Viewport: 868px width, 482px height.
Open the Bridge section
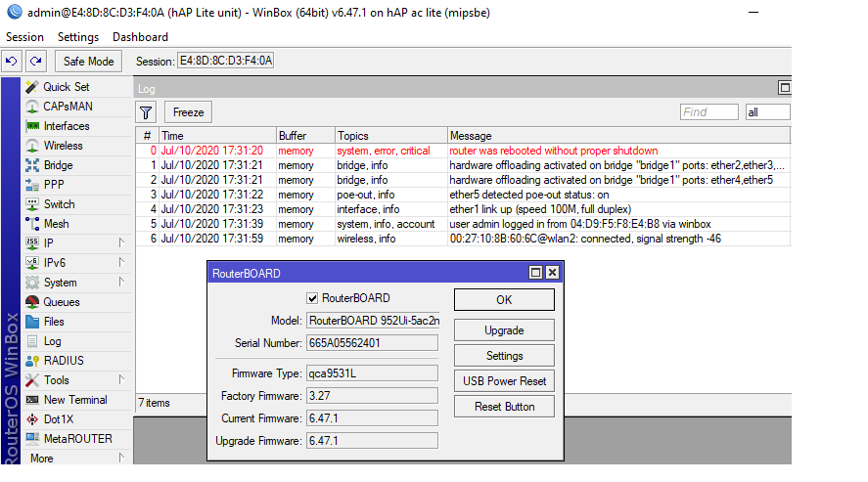(58, 165)
